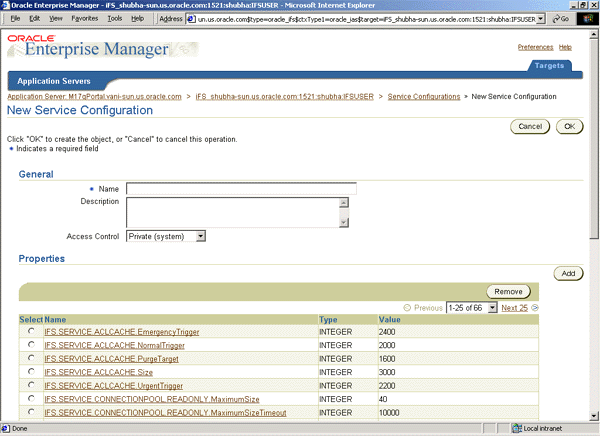Select the IFS.SERVICE.ACLCACHE.NormalTrigger radio button
The height and width of the screenshot is (436, 600).
coord(31,345)
